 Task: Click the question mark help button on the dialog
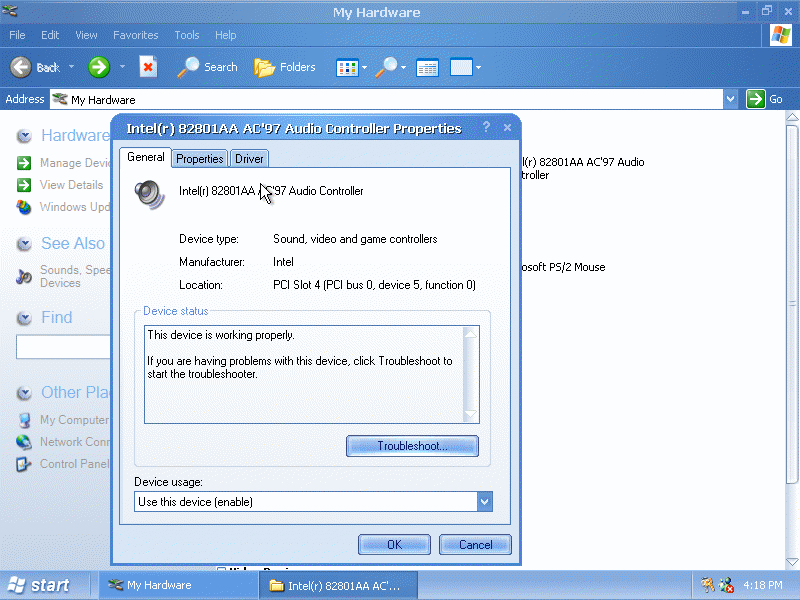coord(486,127)
